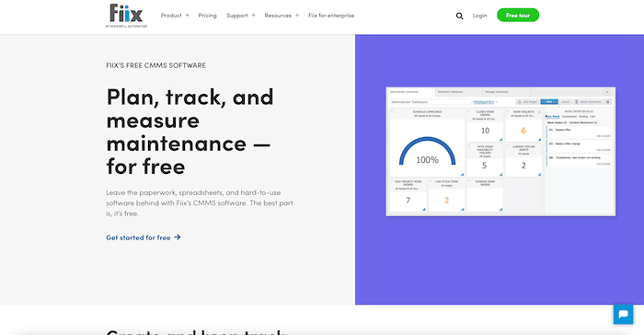Click dashboard name field in preview
Image resolution: width=644 pixels, height=335 pixels.
click(x=430, y=102)
